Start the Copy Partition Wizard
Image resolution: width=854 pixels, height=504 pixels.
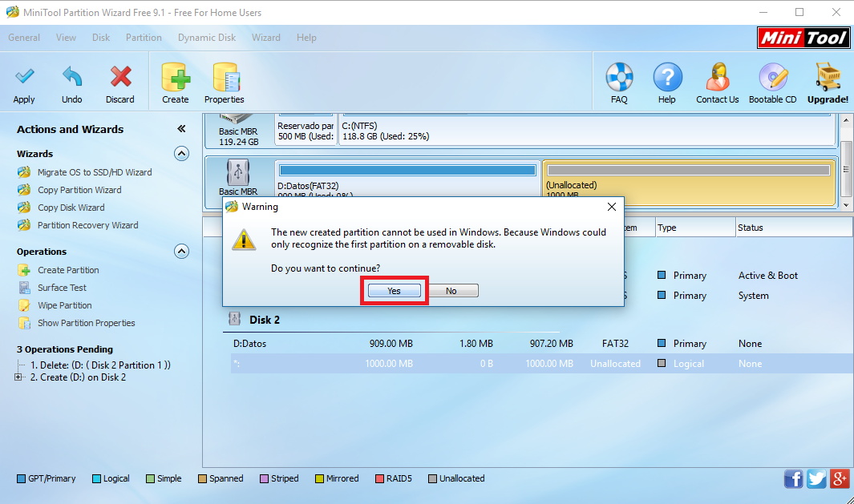[x=79, y=190]
